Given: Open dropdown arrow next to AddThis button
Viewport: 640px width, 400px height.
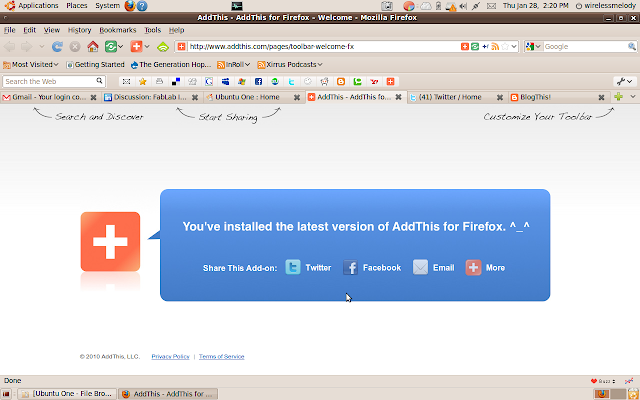Looking at the screenshot, I should [147, 47].
